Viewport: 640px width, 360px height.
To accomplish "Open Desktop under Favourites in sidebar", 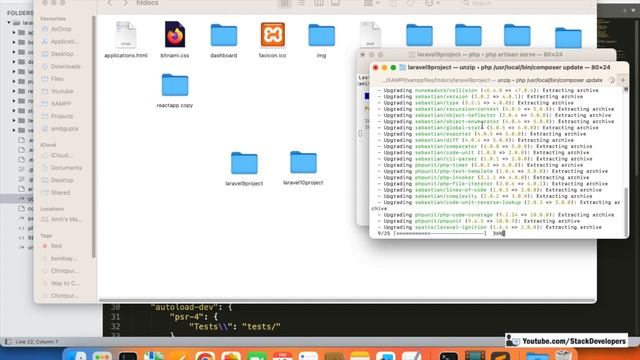I will pyautogui.click(x=61, y=54).
